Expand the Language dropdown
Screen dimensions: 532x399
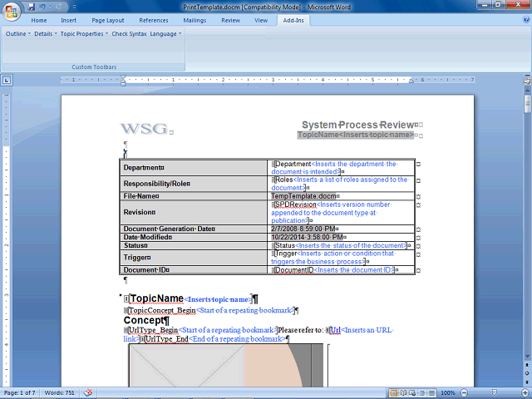point(165,33)
